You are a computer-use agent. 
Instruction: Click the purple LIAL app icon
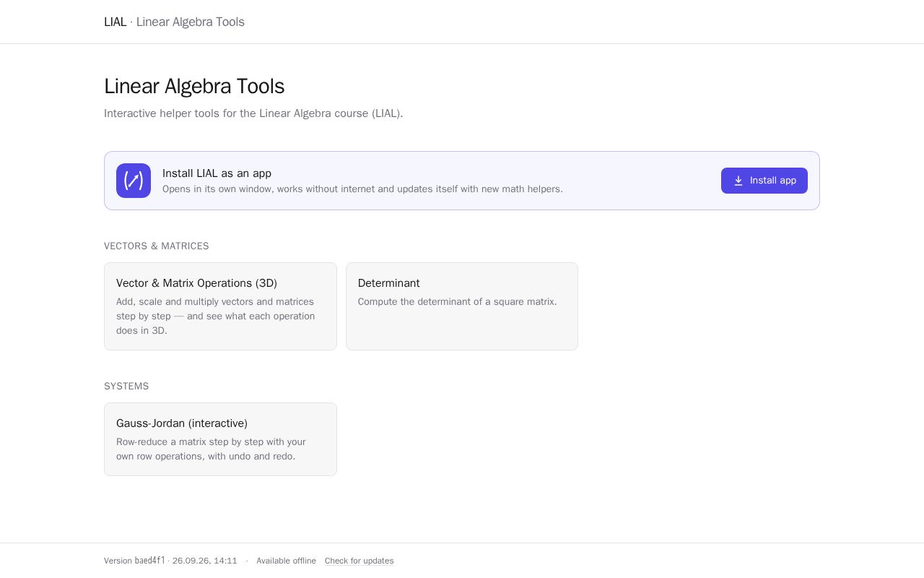click(134, 181)
